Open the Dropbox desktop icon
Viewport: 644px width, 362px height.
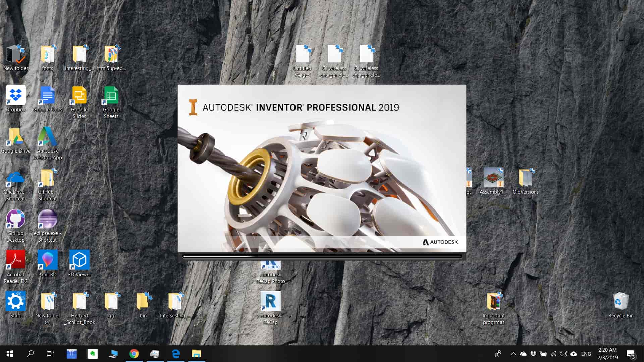[x=15, y=95]
